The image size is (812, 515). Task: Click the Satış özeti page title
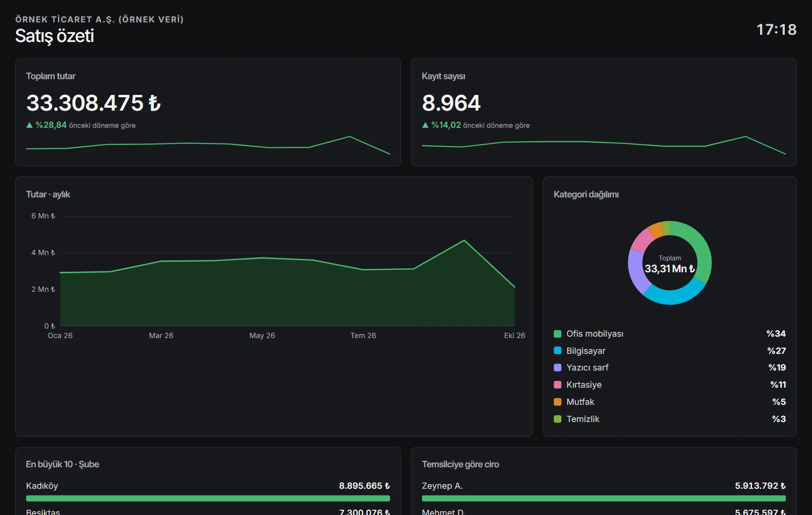coord(55,36)
